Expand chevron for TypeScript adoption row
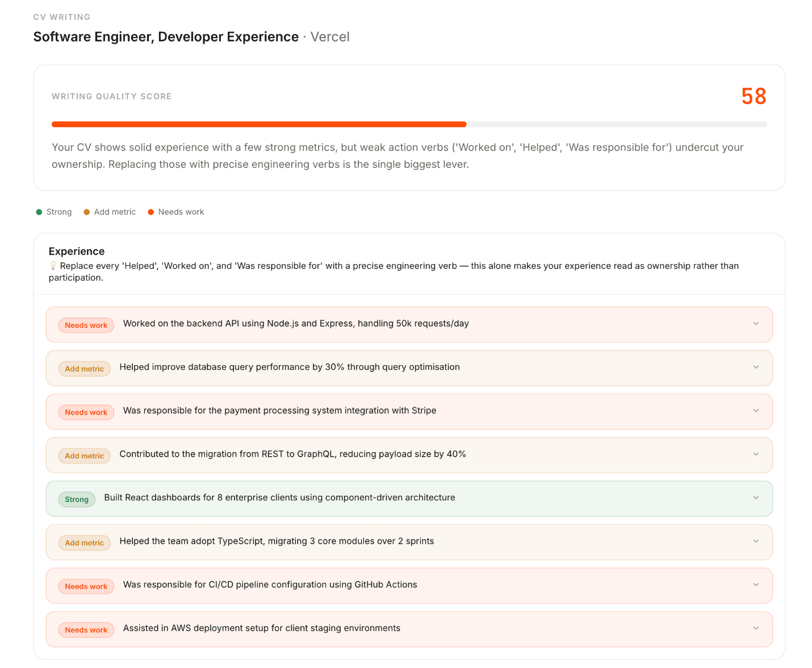 [x=756, y=541]
